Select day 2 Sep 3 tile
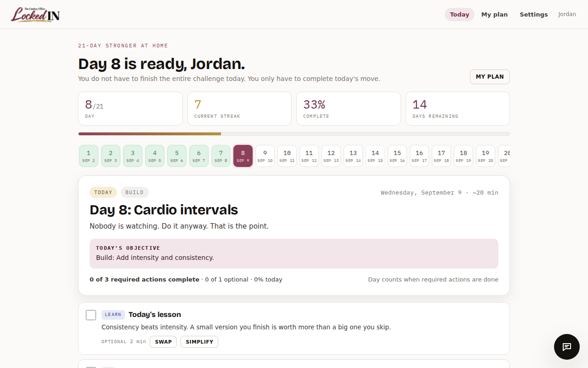 point(111,156)
